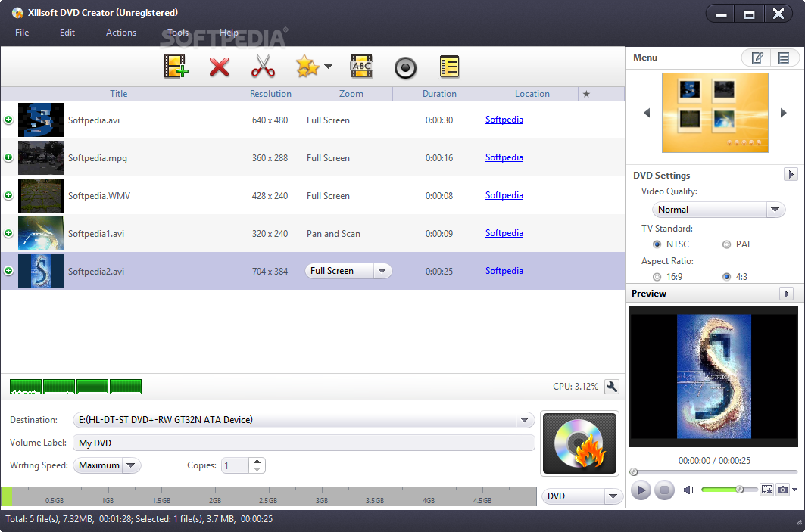Click the Copies number field

(236, 466)
